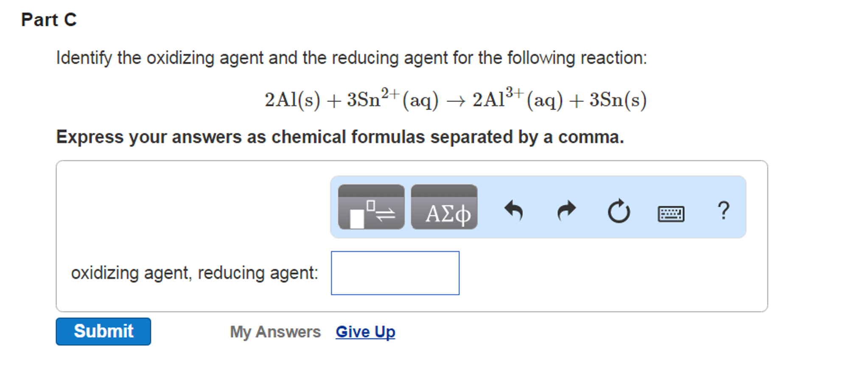868x377 pixels.
Task: Select the Greek letters (ΑΣφ) palette
Action: [444, 209]
